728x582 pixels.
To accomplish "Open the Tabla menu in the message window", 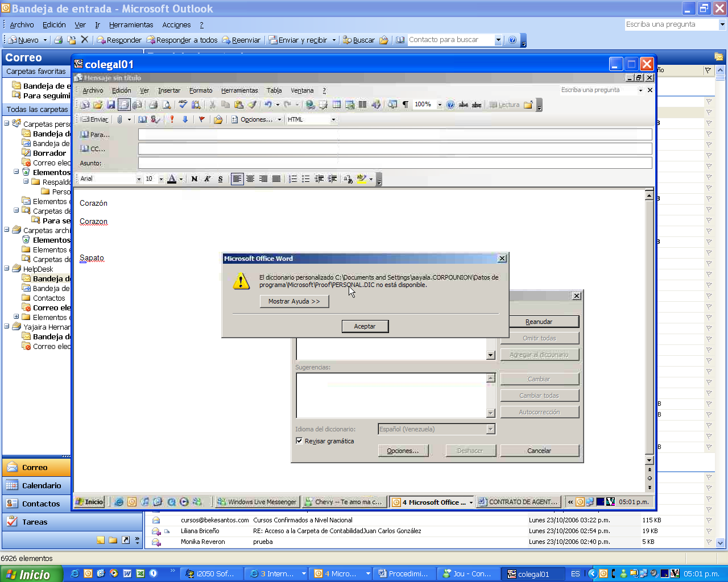I will (274, 90).
